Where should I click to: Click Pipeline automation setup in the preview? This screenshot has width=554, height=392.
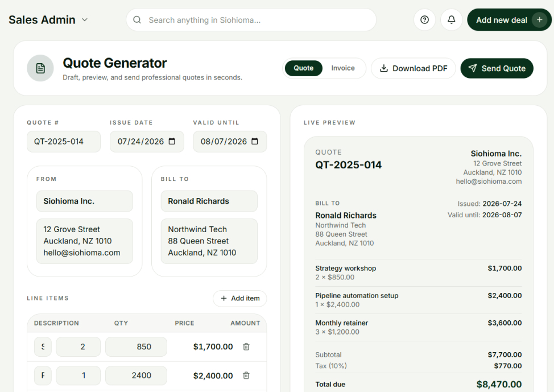click(357, 295)
